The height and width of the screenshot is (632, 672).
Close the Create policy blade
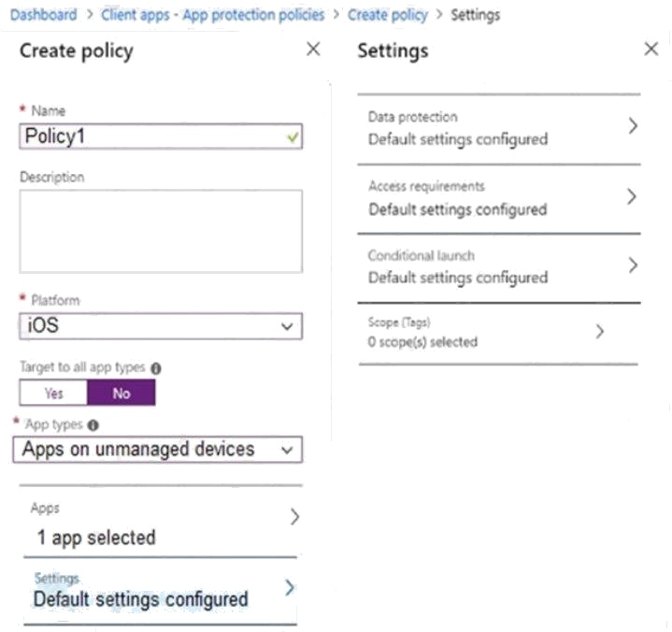(x=313, y=49)
